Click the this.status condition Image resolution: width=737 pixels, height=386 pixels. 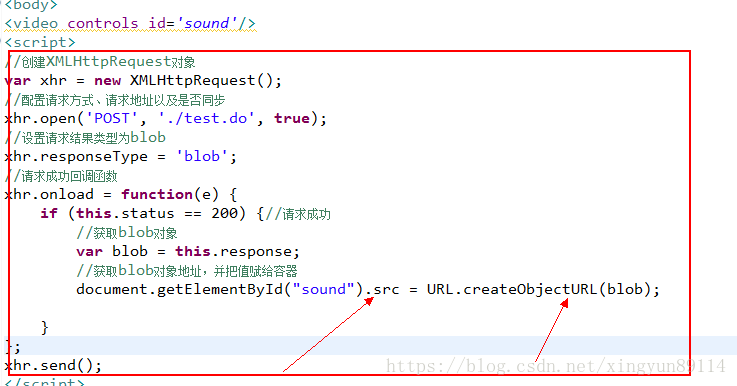(x=125, y=213)
